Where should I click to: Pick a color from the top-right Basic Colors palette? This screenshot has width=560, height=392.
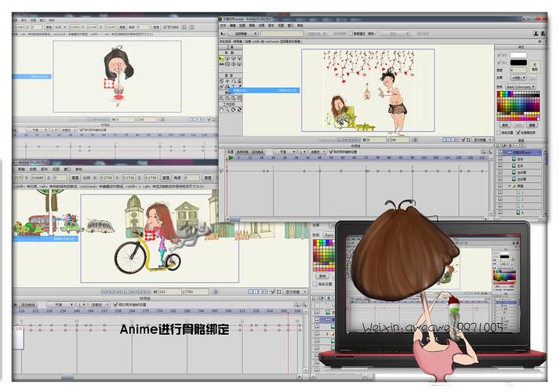point(518,106)
